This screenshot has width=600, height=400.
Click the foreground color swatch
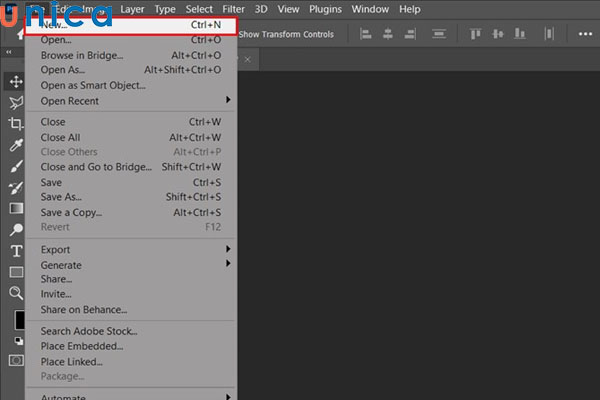coord(19,321)
